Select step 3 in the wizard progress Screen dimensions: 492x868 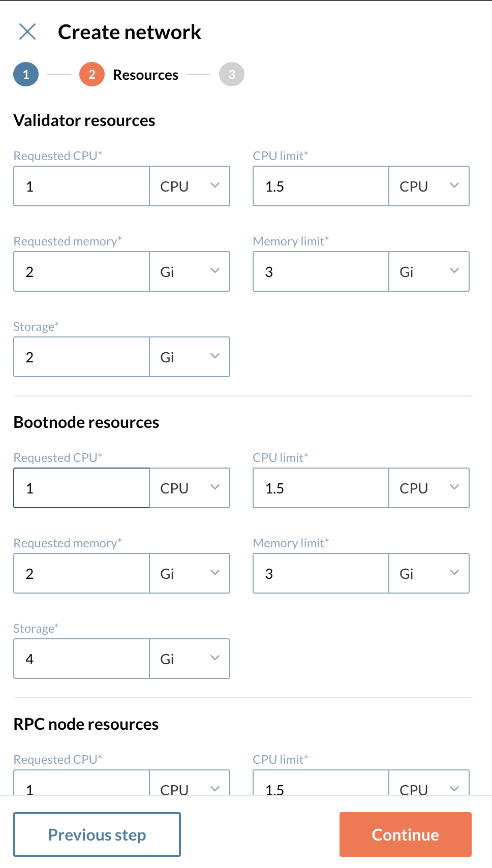pyautogui.click(x=231, y=74)
